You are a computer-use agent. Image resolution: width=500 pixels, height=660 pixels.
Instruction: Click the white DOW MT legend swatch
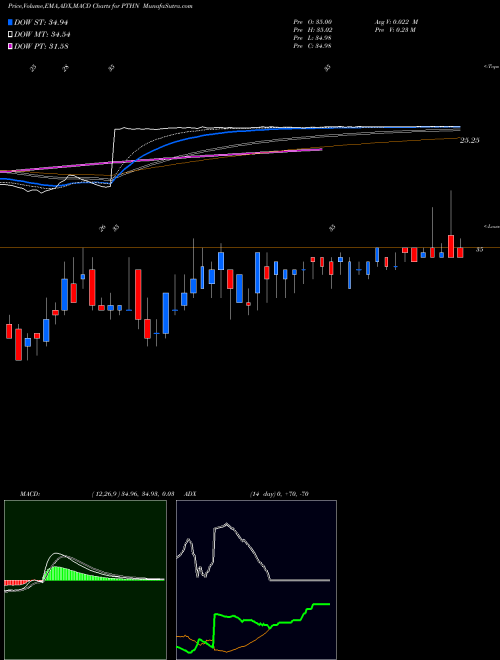coord(10,35)
